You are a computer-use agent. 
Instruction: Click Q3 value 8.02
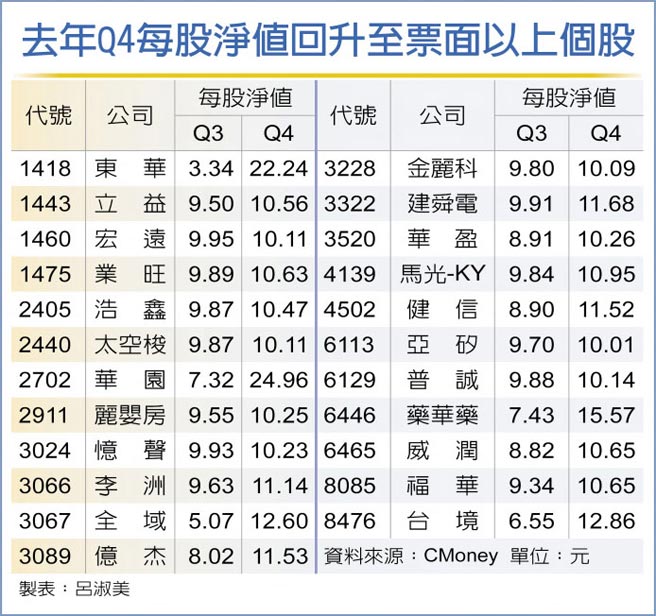pyautogui.click(x=211, y=556)
